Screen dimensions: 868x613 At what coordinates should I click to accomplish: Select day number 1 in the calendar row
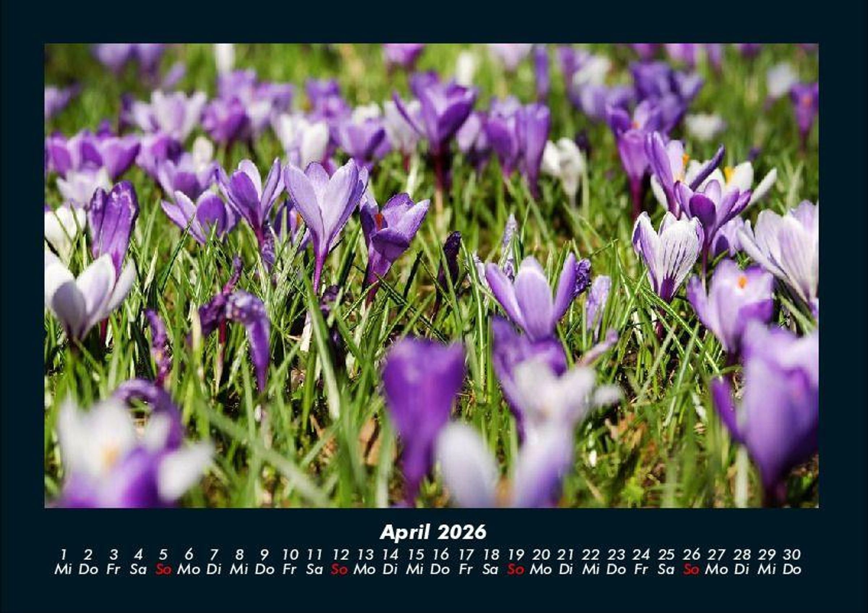pos(63,554)
